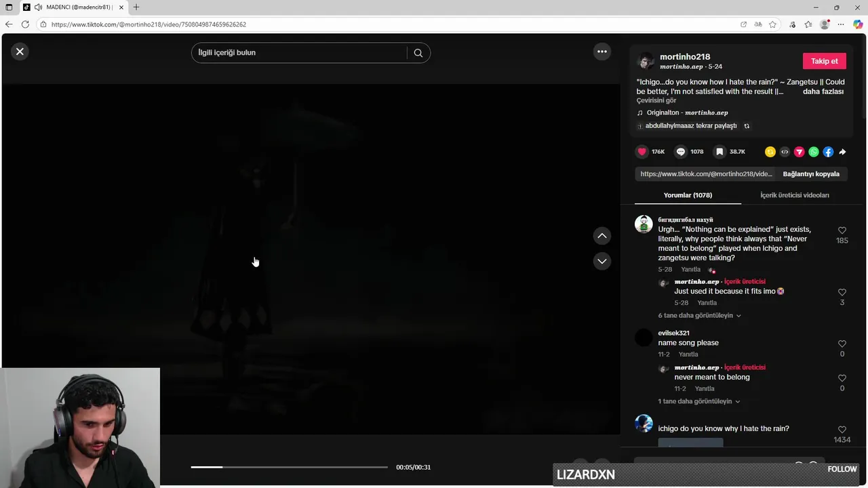The height and width of the screenshot is (488, 868).
Task: Save video using the bookmark icon
Action: [x=720, y=152]
